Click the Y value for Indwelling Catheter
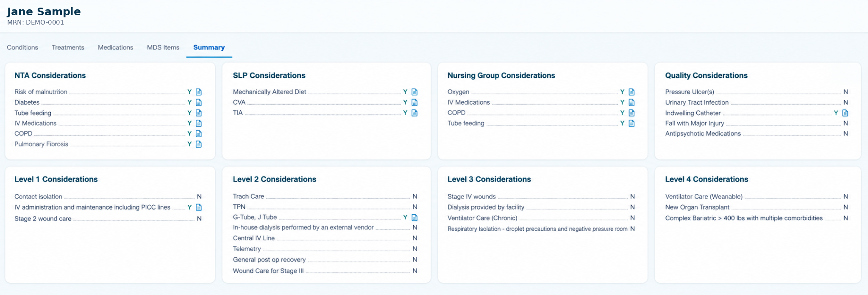868x295 pixels. point(836,113)
